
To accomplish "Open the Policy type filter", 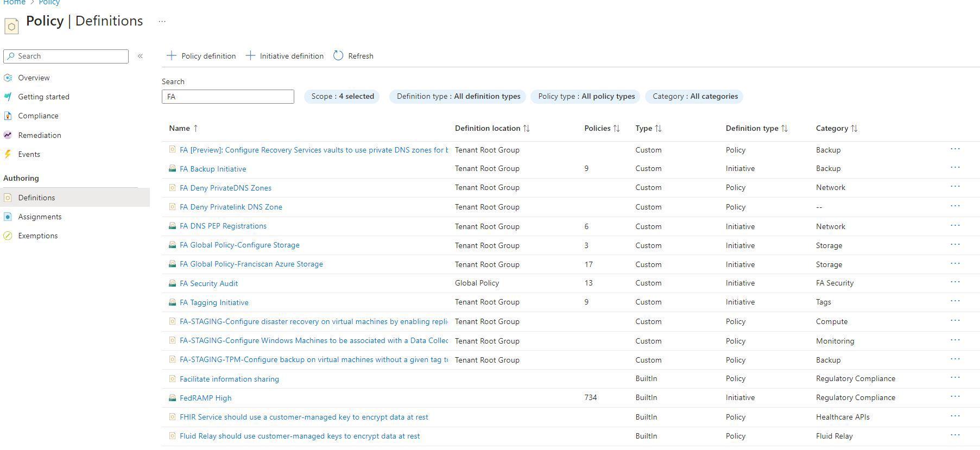I will point(586,96).
